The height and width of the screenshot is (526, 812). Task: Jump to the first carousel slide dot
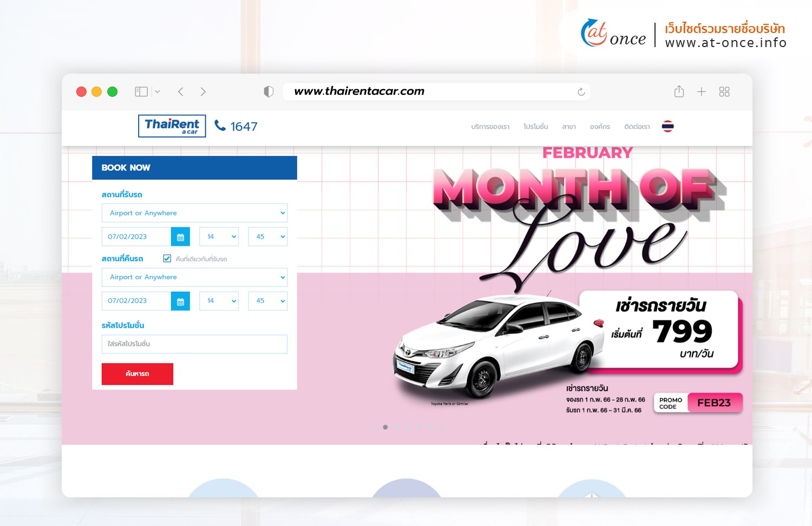tap(374, 428)
